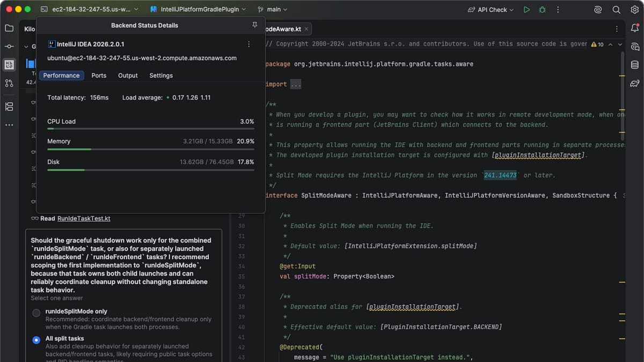Viewport: 644px width, 362px height.
Task: Show more tool windows ellipsis in left sidebar
Action: [x=9, y=125]
